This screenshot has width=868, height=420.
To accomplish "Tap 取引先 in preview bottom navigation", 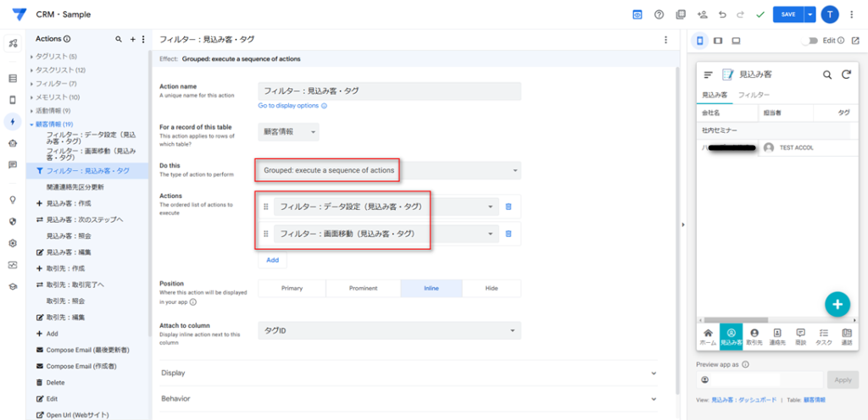I will [754, 337].
